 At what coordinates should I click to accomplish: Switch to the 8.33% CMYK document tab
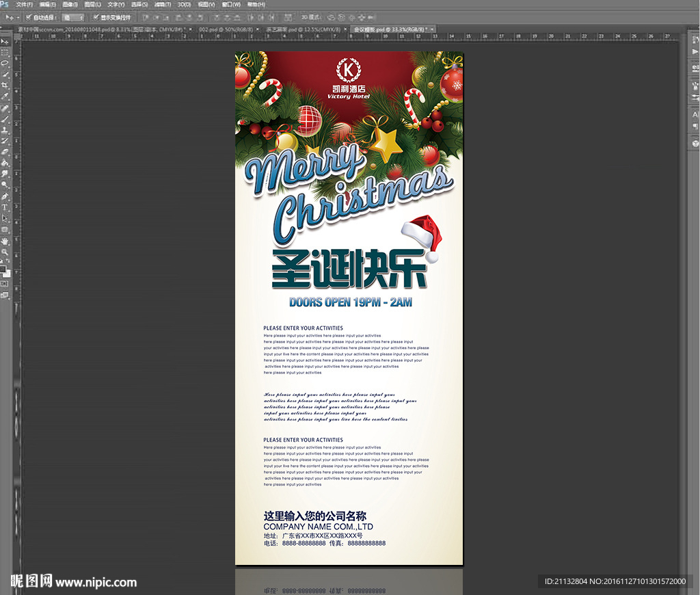(101, 29)
